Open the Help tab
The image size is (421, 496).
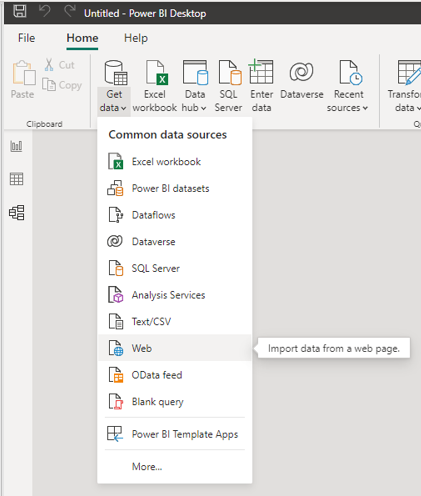tap(136, 38)
